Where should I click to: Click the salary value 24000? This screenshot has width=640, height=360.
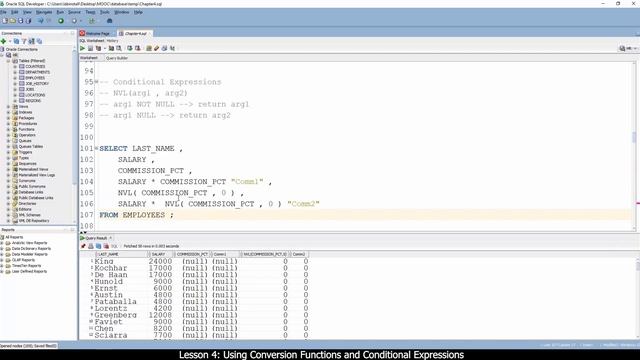pyautogui.click(x=160, y=261)
